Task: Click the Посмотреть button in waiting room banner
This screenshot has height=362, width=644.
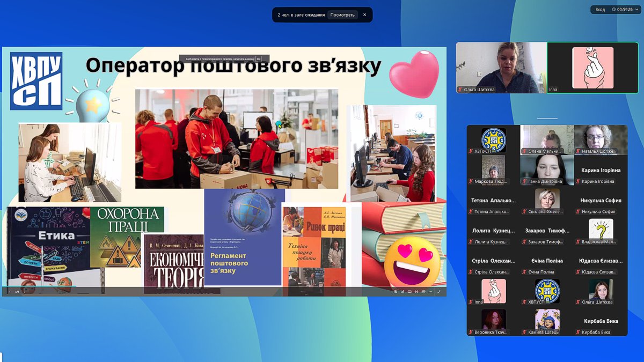Action: click(x=342, y=15)
